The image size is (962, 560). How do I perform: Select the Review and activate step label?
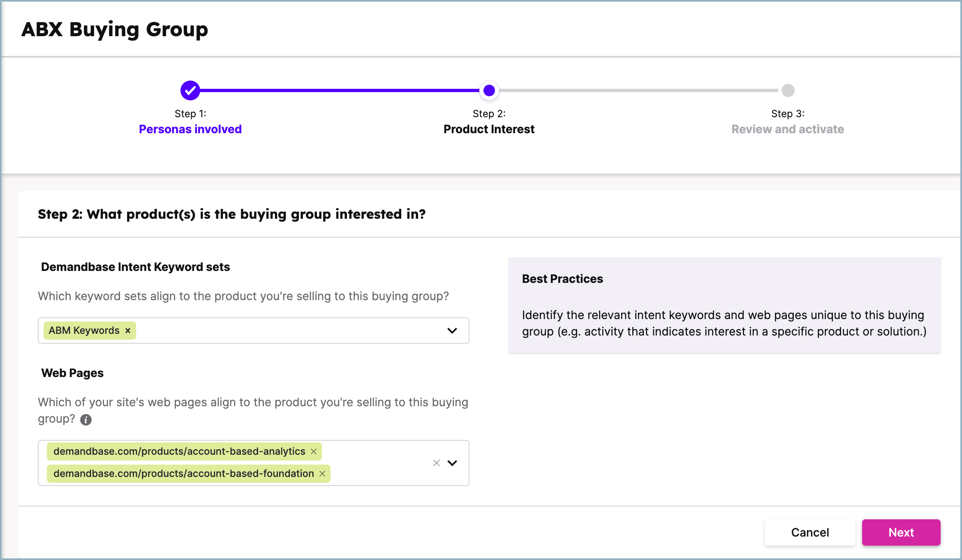787,129
